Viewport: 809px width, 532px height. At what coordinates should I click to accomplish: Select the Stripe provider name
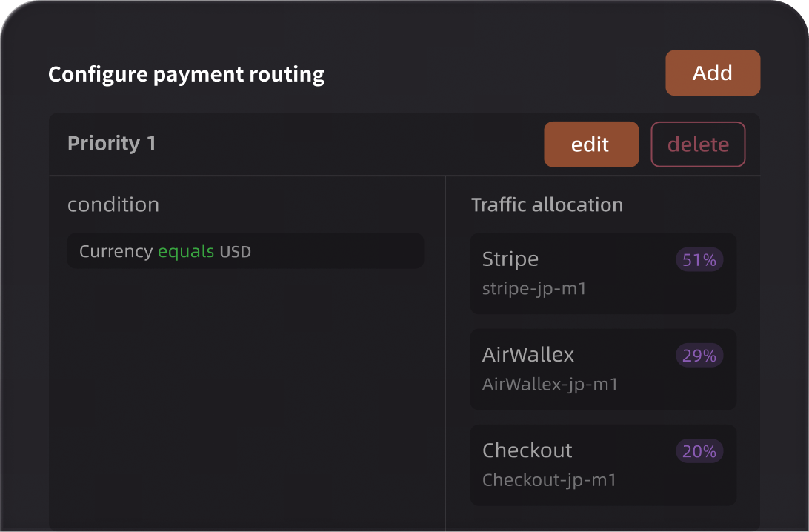510,259
